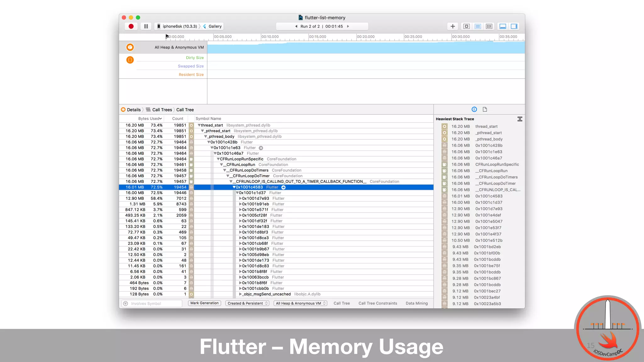
Task: Collapse the CFRunLoopRunSpecific row
Action: pos(218,159)
